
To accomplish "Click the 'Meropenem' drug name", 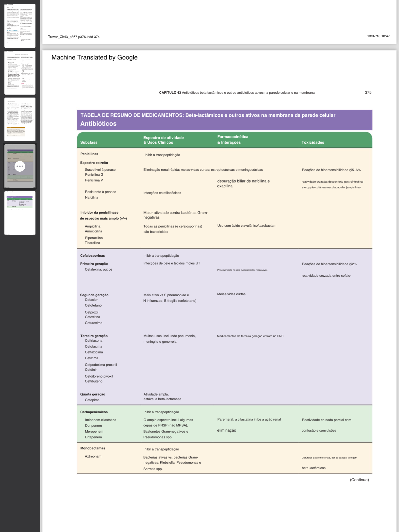I will 94,432.
